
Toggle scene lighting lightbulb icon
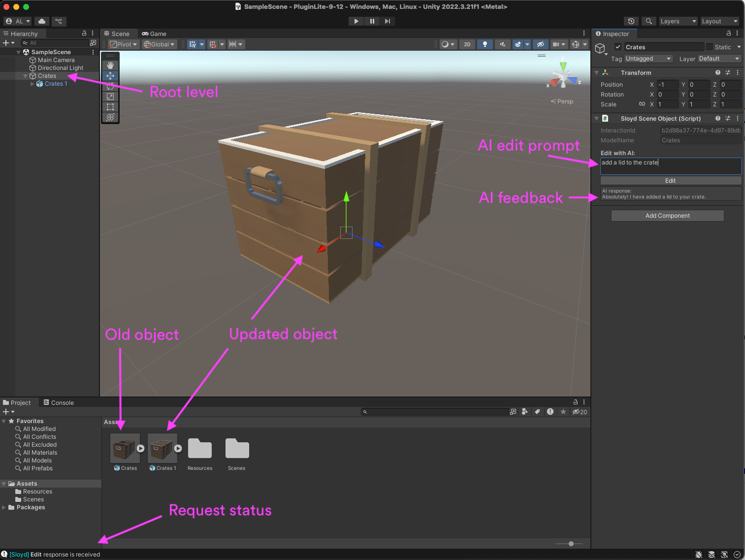pos(485,44)
